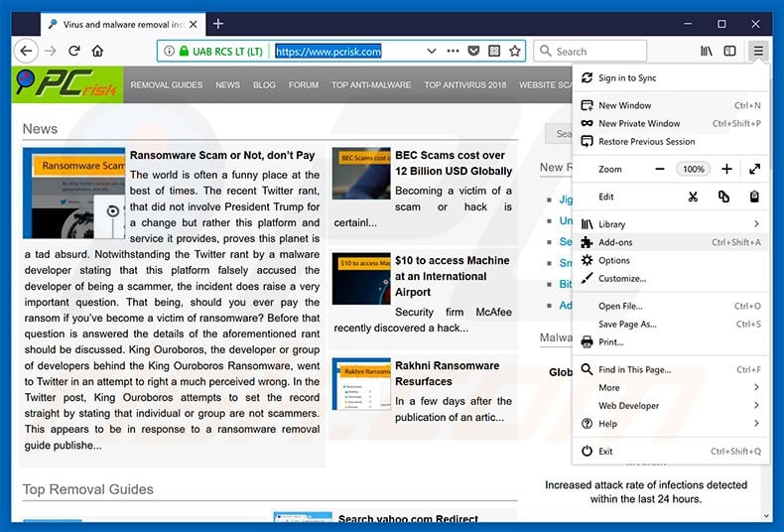Close the hamburger menu button

pos(758,51)
